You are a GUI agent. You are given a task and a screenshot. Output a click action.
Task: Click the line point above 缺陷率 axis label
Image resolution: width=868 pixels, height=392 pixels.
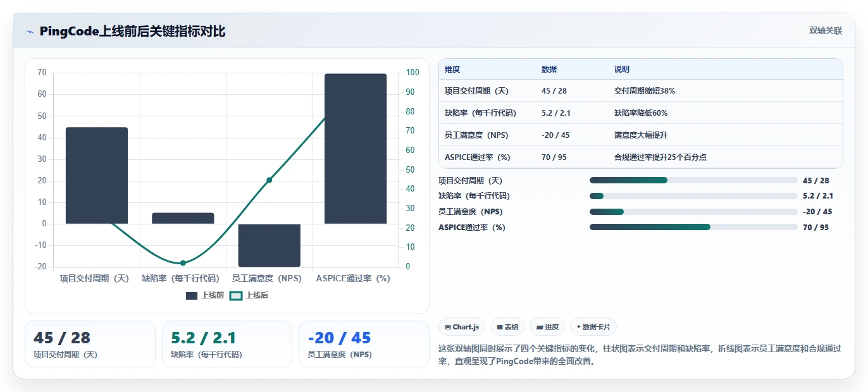[183, 263]
